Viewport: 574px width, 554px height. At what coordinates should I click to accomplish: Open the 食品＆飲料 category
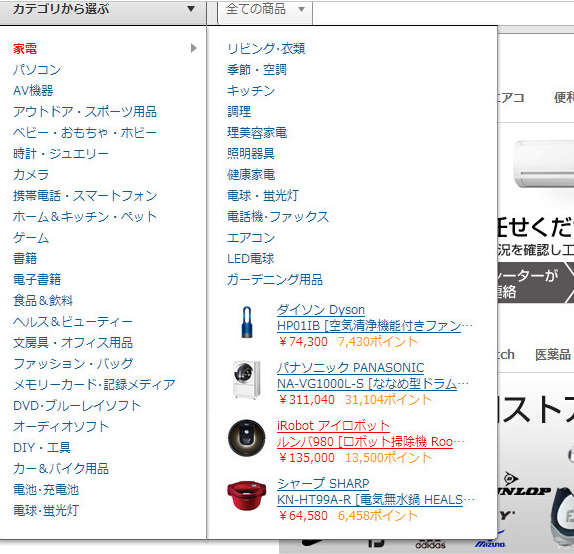pos(43,300)
